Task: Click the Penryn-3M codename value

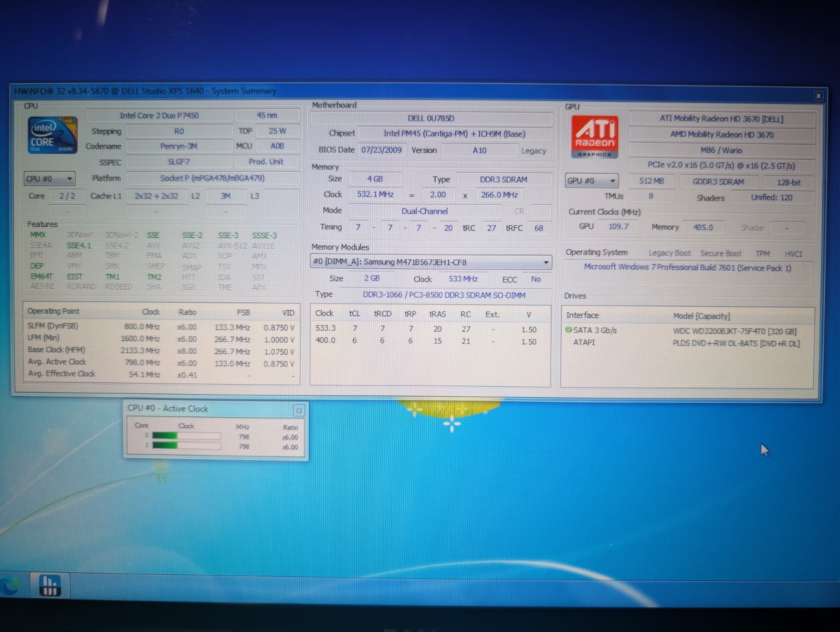Action: (178, 146)
